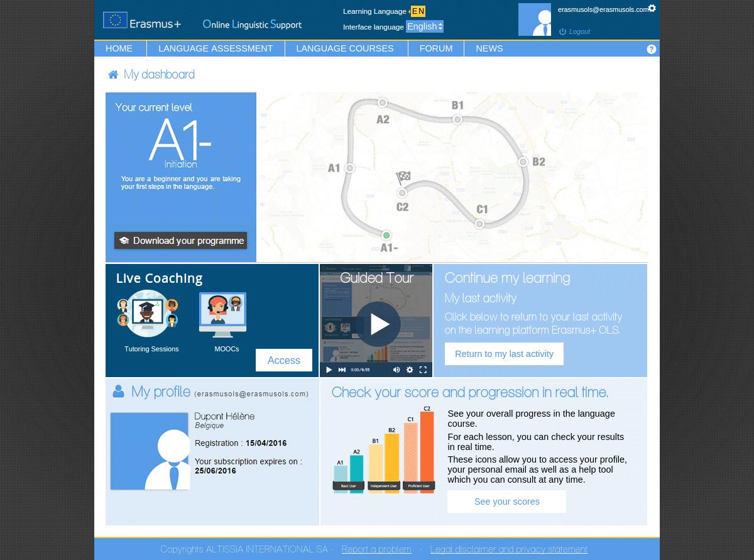Click the Tutoring Sessions icon
Screen dimensions: 754x560
(148, 314)
